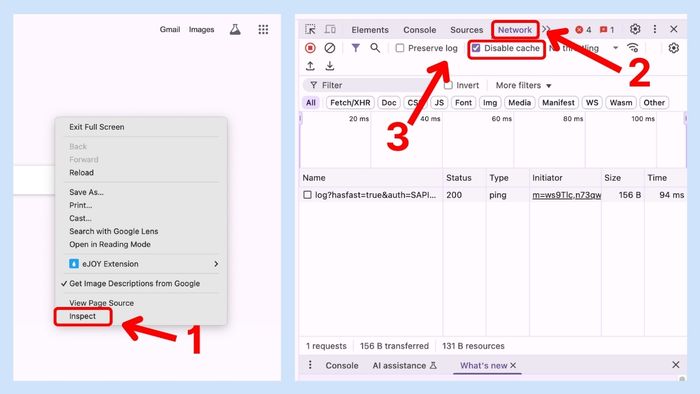This screenshot has height=394, width=700.
Task: Choose Cast... menu item
Action: (80, 218)
